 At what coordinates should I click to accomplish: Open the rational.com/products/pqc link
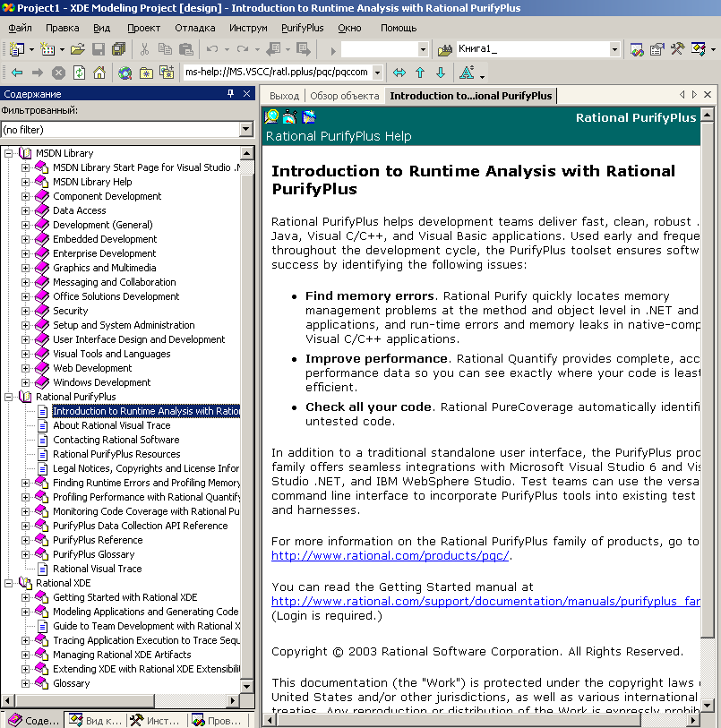click(x=390, y=555)
